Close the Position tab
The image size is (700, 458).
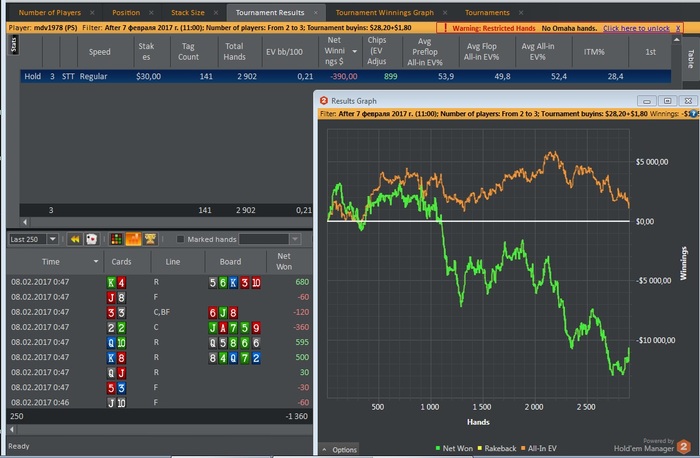tap(151, 12)
